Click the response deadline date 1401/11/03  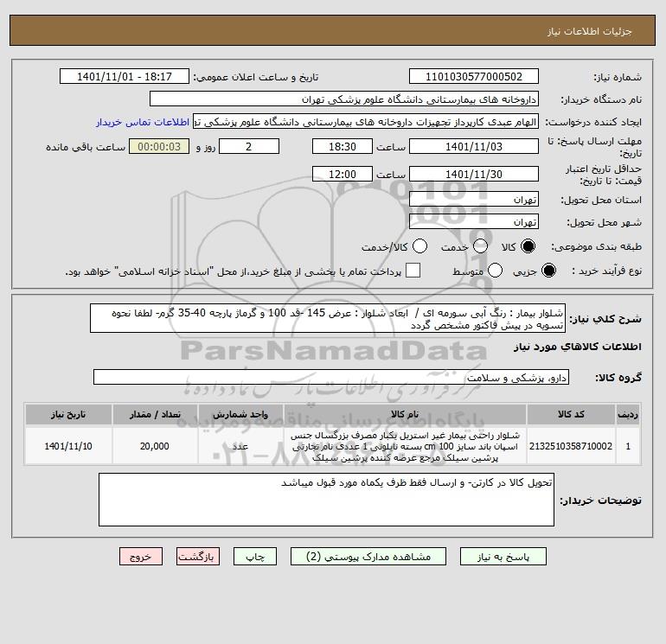point(474,146)
